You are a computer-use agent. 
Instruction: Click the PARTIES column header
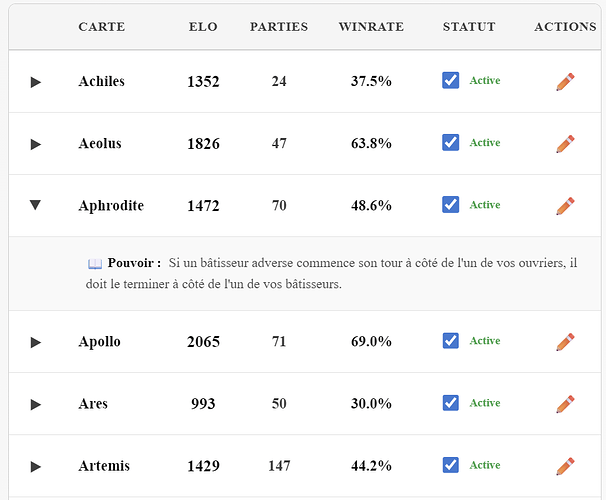click(279, 27)
